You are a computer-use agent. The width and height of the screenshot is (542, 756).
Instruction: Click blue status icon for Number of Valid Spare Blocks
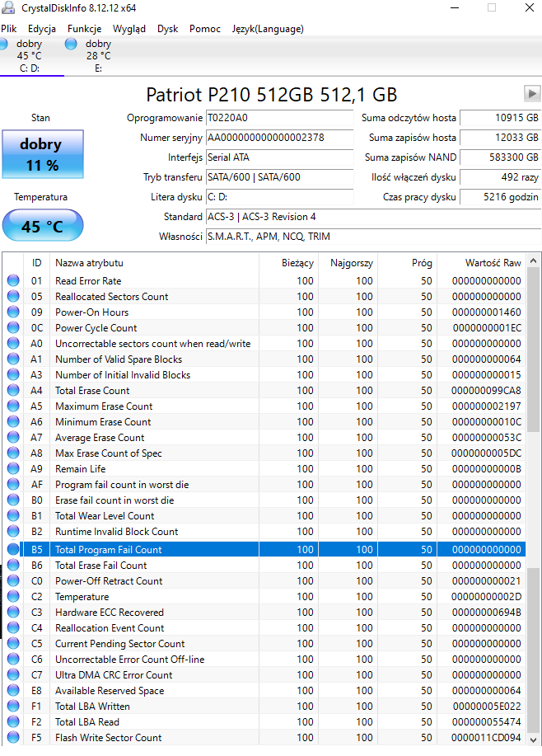point(13,359)
